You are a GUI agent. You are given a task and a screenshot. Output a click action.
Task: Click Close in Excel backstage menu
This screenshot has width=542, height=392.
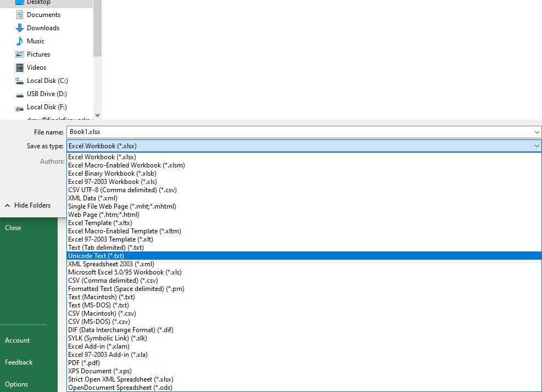click(x=13, y=228)
